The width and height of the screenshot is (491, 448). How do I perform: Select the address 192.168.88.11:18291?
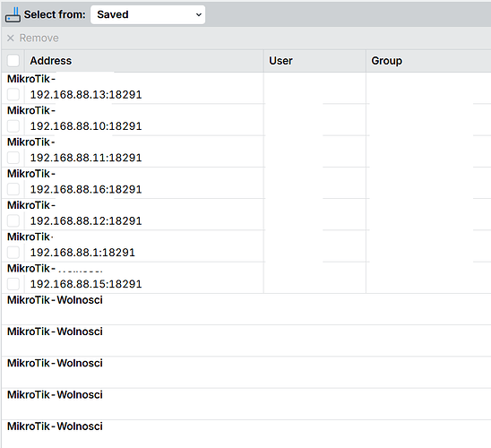pyautogui.click(x=86, y=158)
